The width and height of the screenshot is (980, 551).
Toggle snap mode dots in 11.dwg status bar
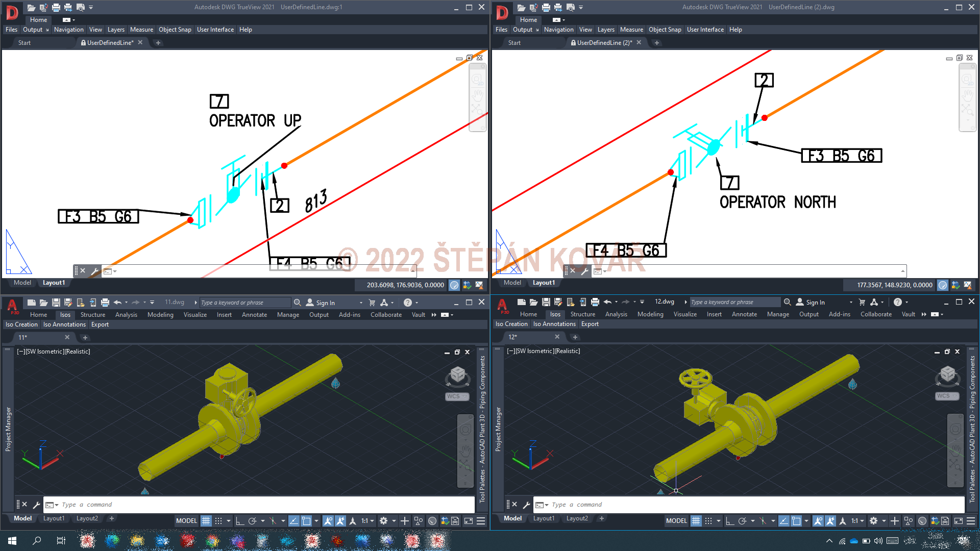pos(218,521)
